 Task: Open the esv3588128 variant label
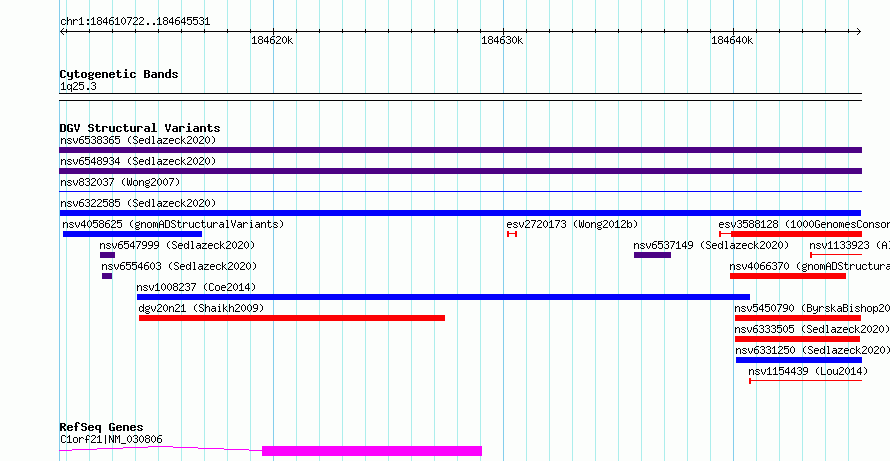[804, 224]
